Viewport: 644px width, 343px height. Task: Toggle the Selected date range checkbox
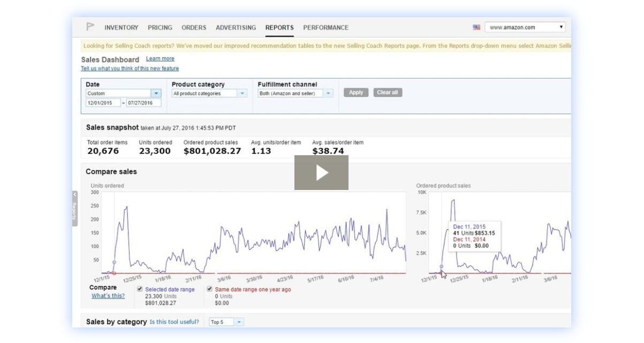tap(140, 289)
